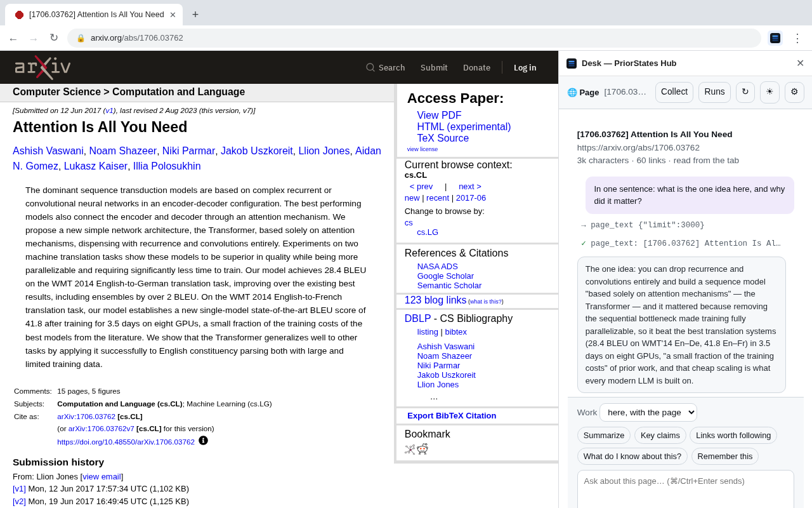
Task: Open the 123 blog links
Action: point(436,300)
